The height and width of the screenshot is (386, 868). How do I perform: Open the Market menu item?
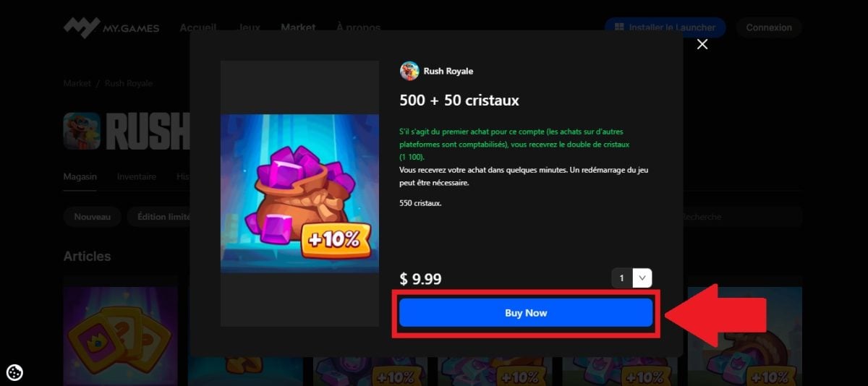(298, 28)
